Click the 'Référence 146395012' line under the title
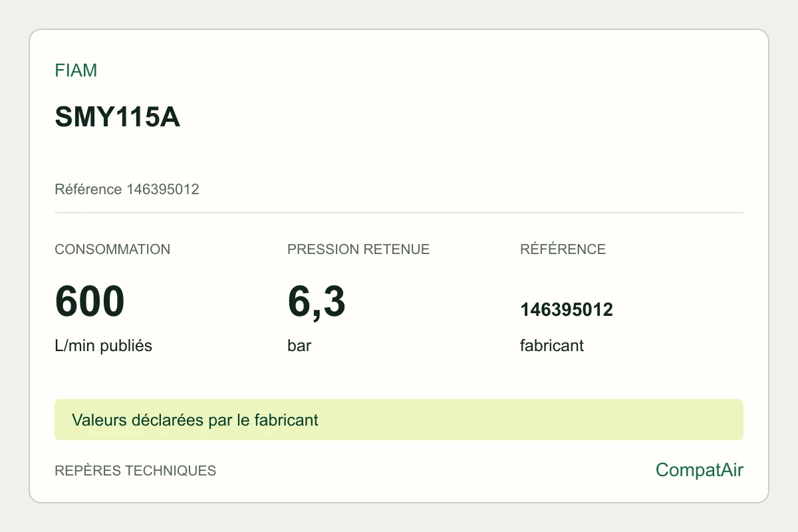 (x=127, y=190)
